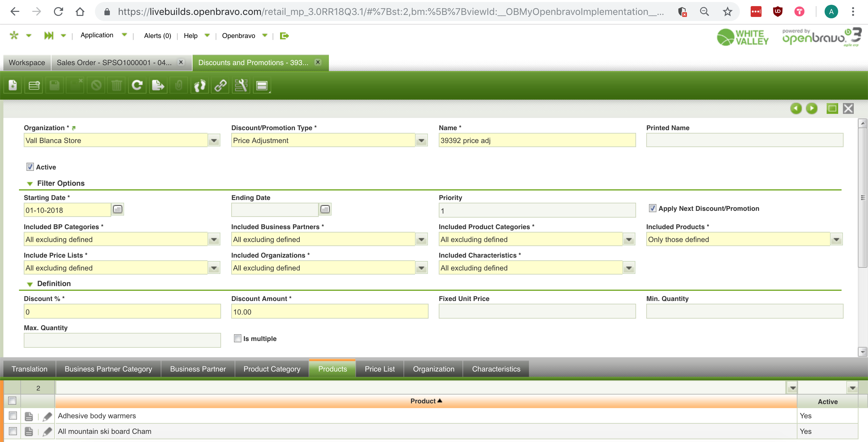Image resolution: width=868 pixels, height=442 pixels.
Task: Open the Application menu
Action: (97, 35)
